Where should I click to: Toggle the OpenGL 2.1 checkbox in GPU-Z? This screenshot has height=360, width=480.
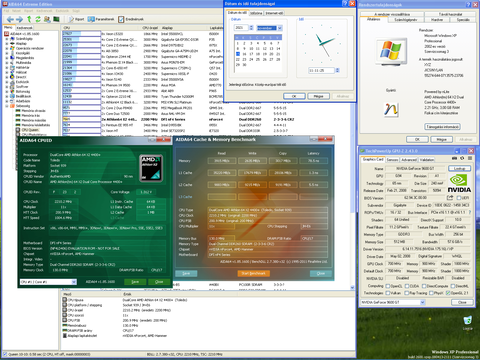[x=448, y=293]
